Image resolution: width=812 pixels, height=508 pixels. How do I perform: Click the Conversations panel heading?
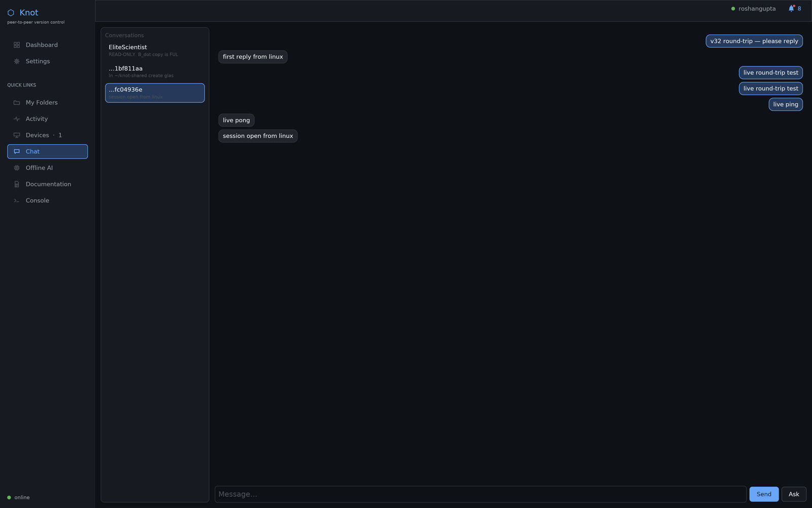pos(124,36)
